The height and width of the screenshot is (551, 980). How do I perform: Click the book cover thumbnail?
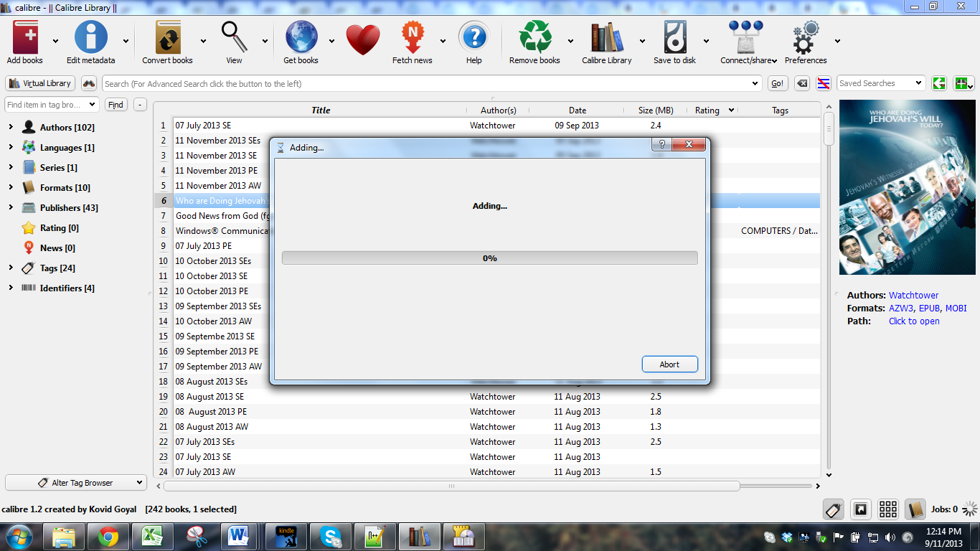tap(908, 187)
